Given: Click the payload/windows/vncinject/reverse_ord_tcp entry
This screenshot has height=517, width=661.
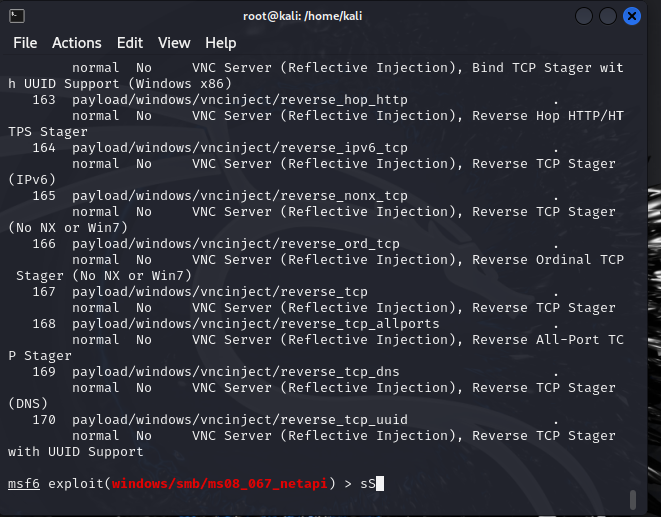Looking at the screenshot, I should tap(235, 244).
